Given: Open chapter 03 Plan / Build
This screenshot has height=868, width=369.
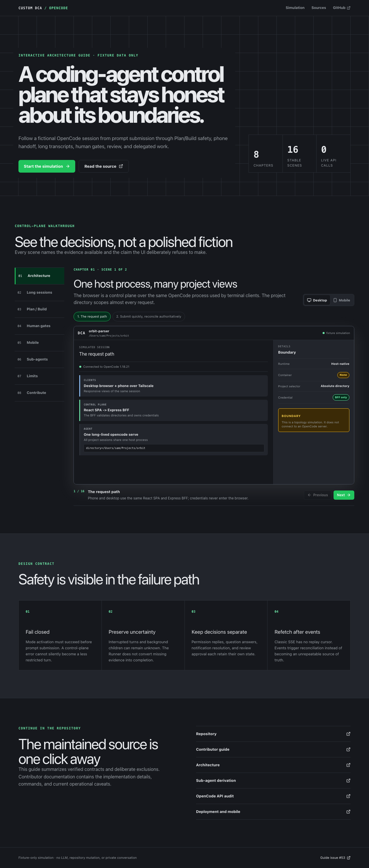Looking at the screenshot, I should pyautogui.click(x=39, y=309).
